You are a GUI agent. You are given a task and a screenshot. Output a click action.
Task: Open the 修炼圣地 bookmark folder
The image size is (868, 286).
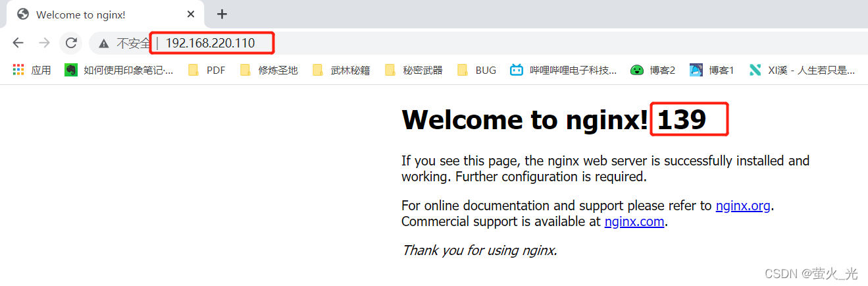(268, 70)
